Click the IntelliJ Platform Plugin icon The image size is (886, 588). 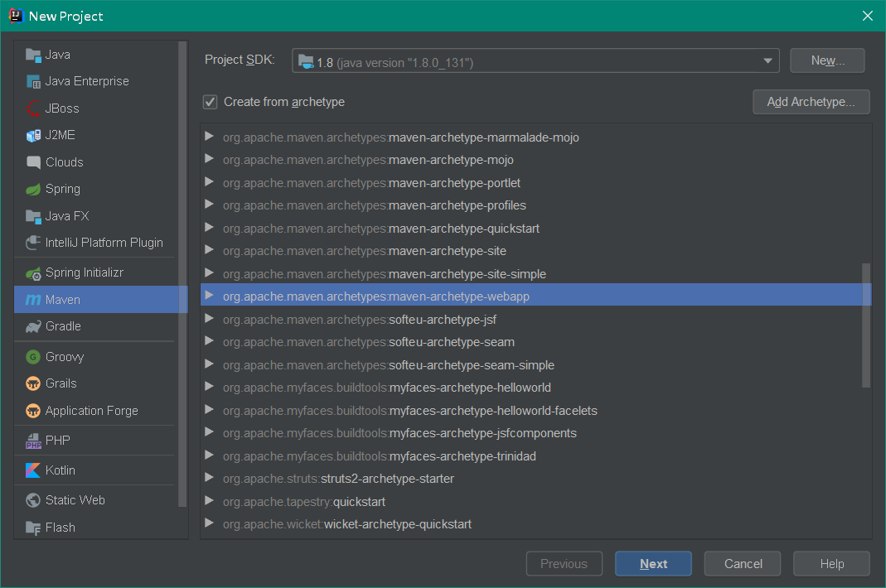tap(33, 243)
